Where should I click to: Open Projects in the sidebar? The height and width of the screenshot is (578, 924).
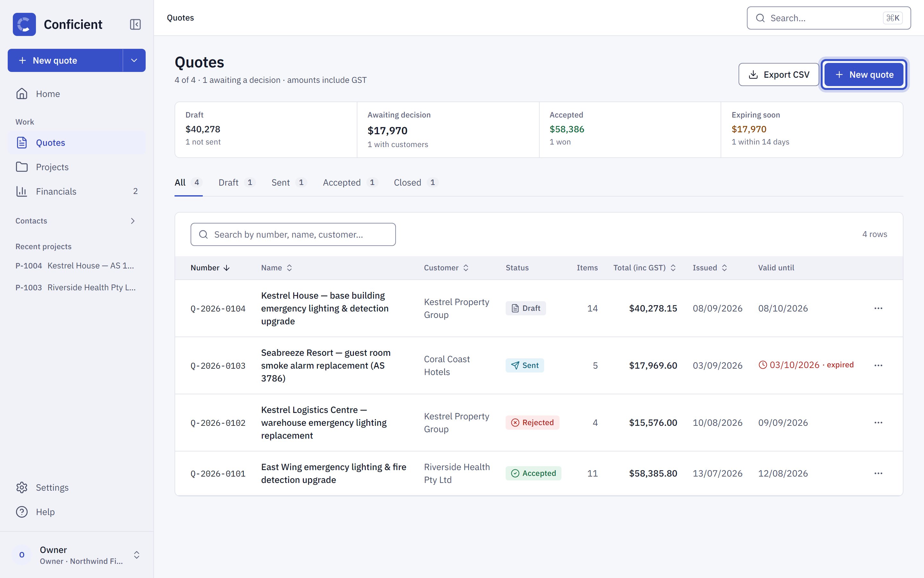point(76,167)
